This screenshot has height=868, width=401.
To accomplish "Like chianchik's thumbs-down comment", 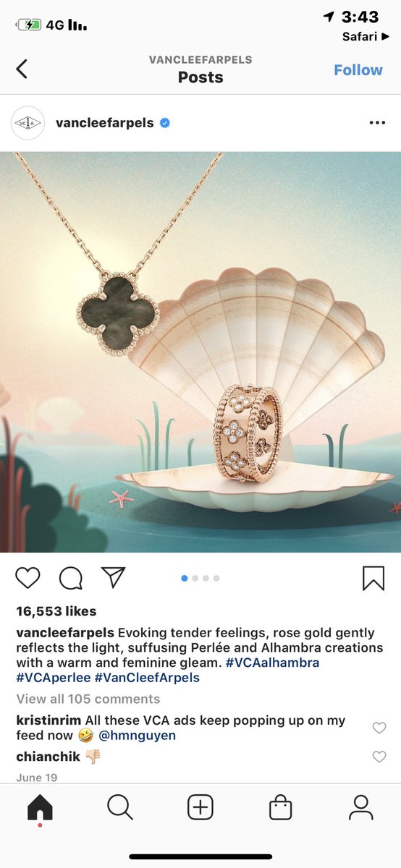I will click(x=379, y=757).
